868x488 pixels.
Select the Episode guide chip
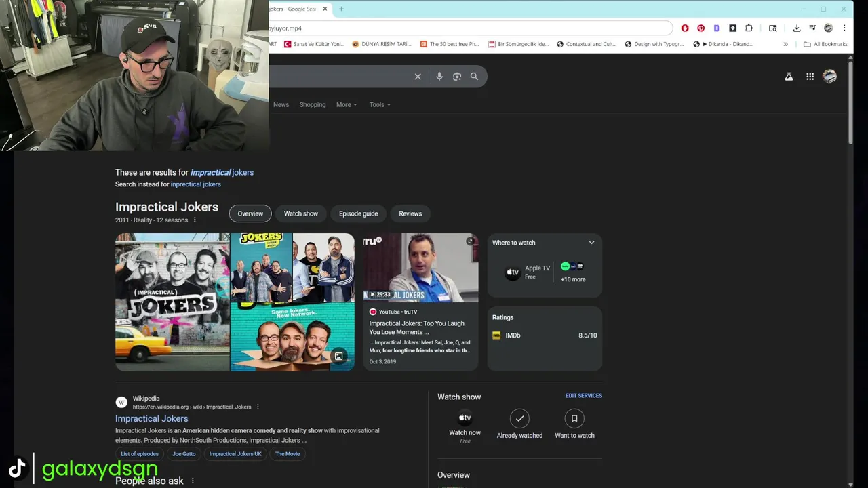click(359, 213)
